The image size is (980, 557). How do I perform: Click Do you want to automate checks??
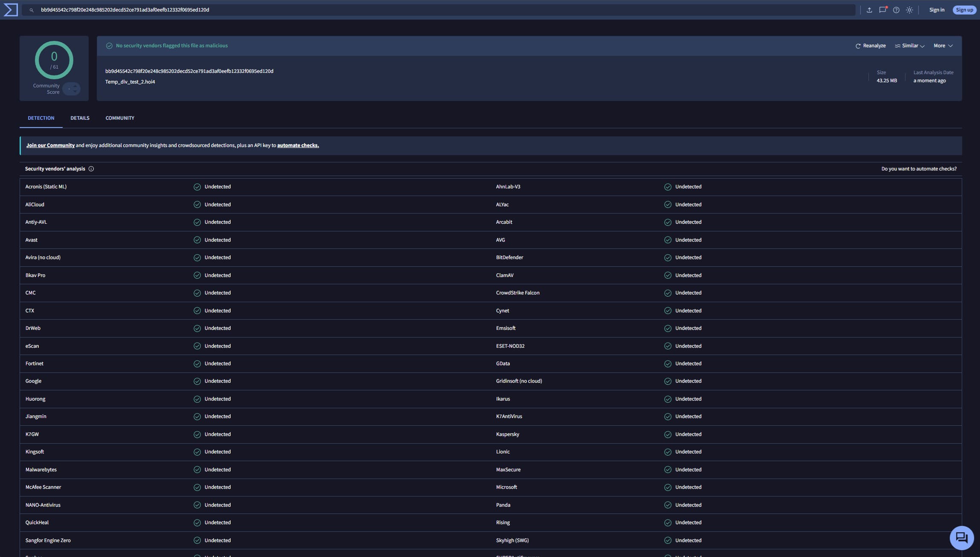919,169
